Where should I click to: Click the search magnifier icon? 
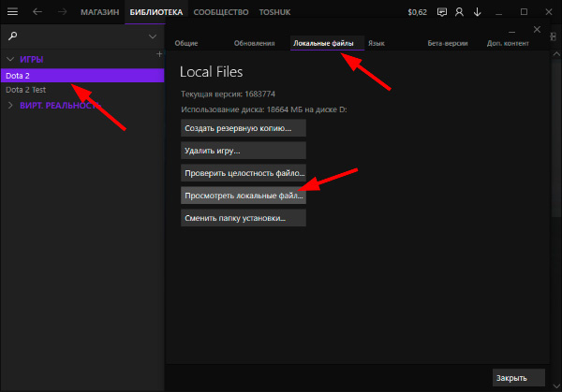(12, 36)
